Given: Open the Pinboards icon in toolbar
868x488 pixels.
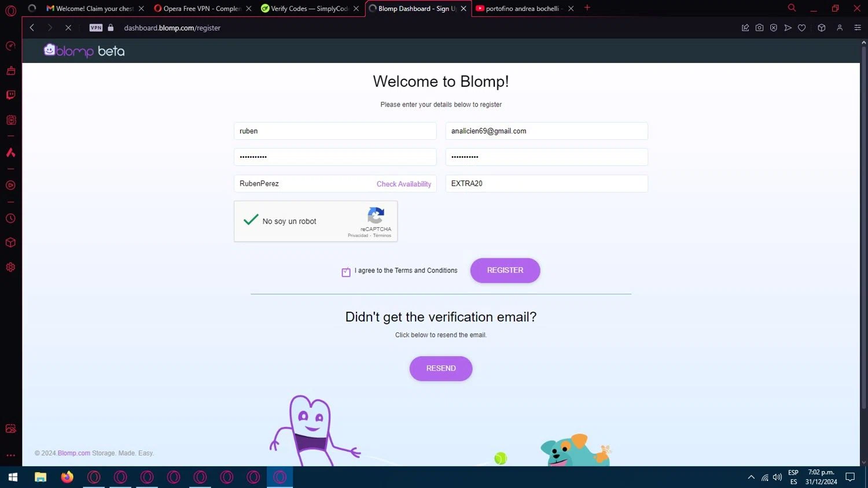Looking at the screenshot, I should 745,28.
